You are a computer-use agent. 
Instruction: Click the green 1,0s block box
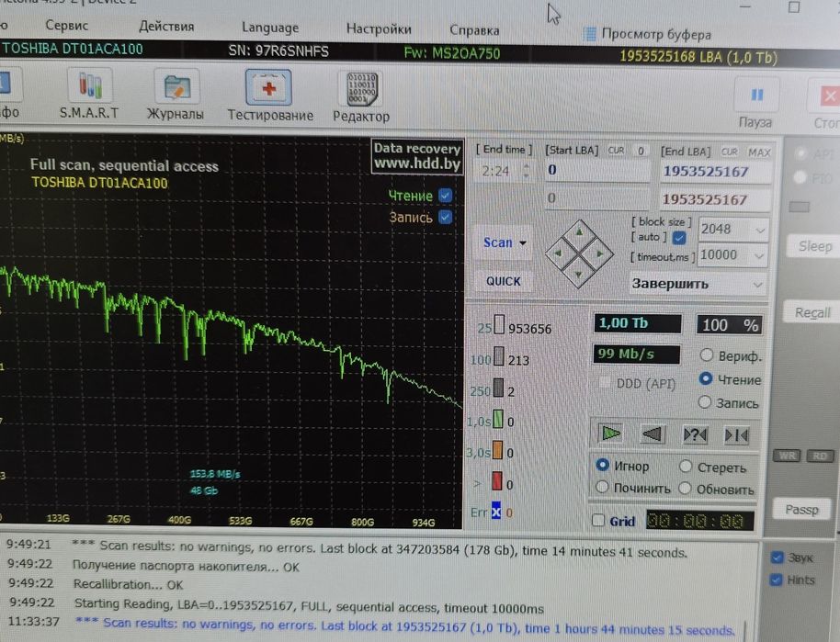pyautogui.click(x=498, y=419)
